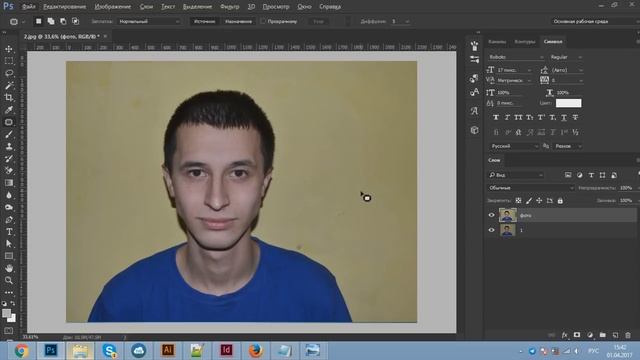Open the layer filter Вид dropdown

click(x=516, y=175)
